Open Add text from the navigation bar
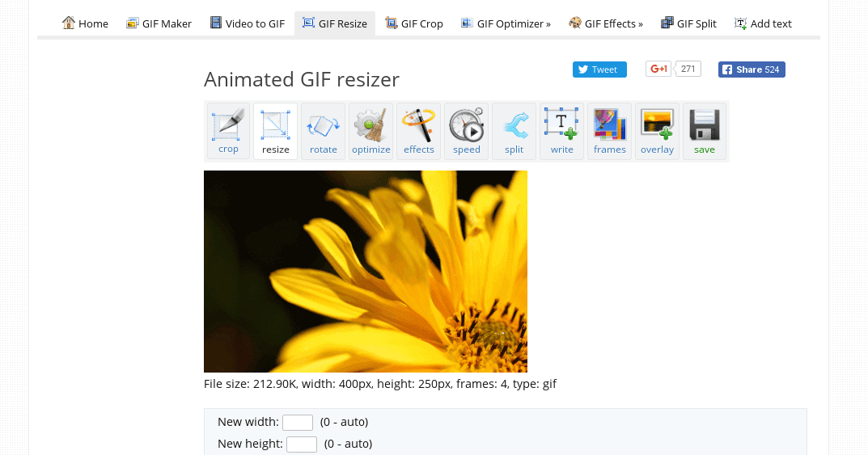The height and width of the screenshot is (455, 868). pyautogui.click(x=763, y=23)
